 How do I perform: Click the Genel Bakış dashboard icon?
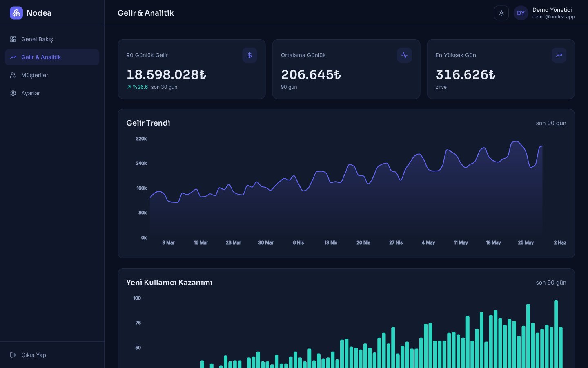(13, 39)
